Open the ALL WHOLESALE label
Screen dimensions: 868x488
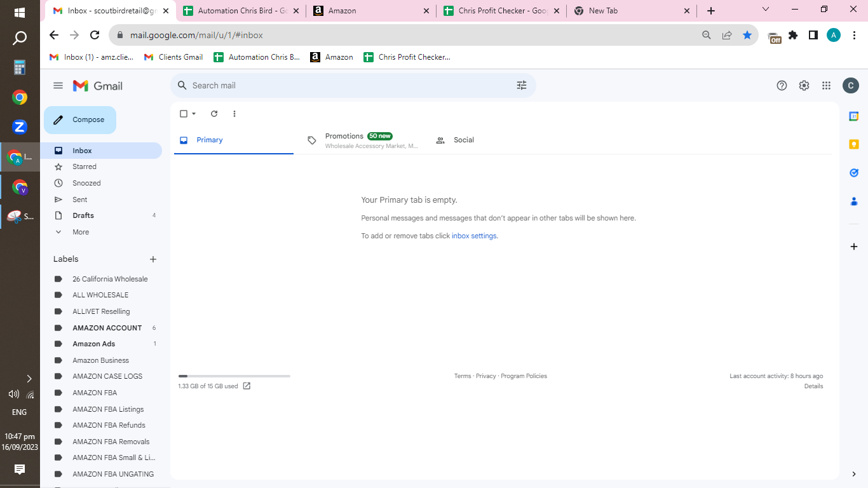click(101, 295)
